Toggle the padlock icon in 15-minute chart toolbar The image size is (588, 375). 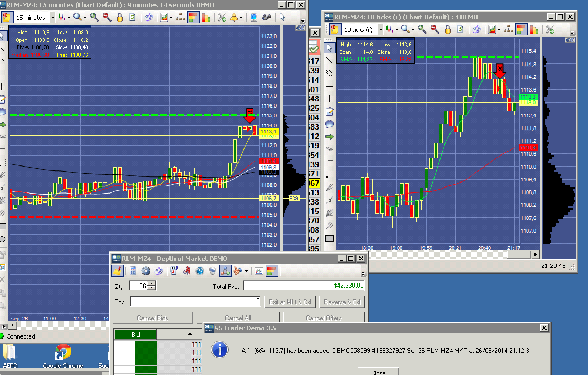click(x=120, y=17)
